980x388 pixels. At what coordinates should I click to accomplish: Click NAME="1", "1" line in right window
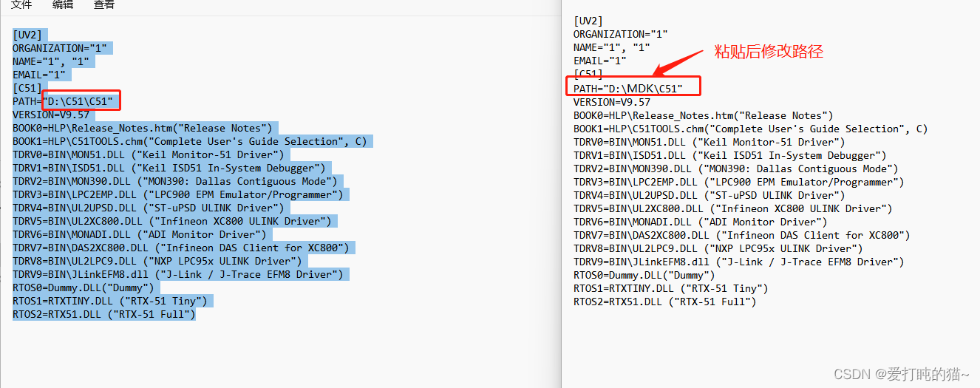tap(612, 47)
